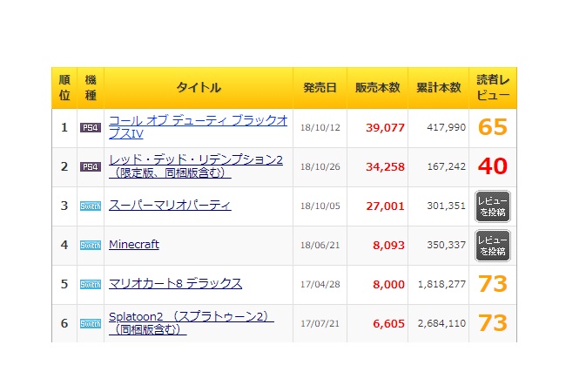The image size is (566, 392).
Task: Click the 発売日 column header
Action: (320, 88)
